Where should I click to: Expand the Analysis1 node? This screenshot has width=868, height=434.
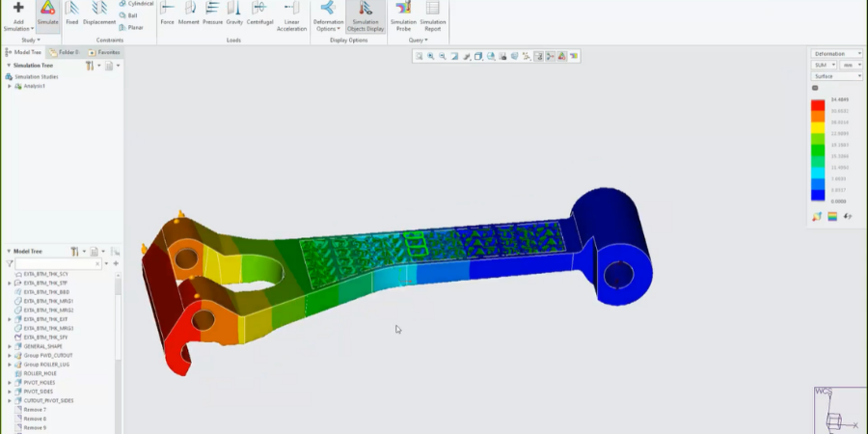point(10,86)
